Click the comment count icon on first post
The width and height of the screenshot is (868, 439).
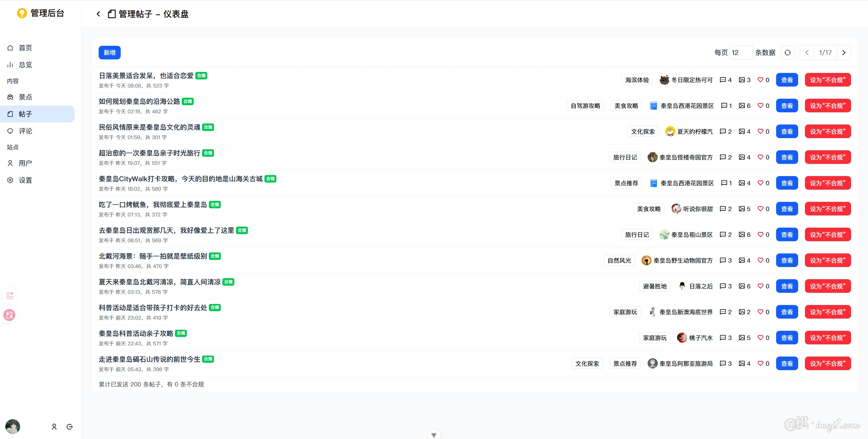pyautogui.click(x=723, y=80)
